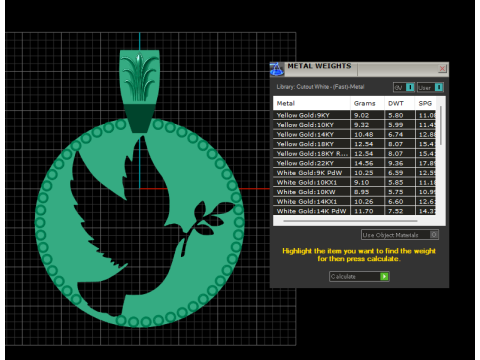Viewport: 480px width, 360px height.
Task: Click the Library: Cutout White label
Action: coord(320,87)
